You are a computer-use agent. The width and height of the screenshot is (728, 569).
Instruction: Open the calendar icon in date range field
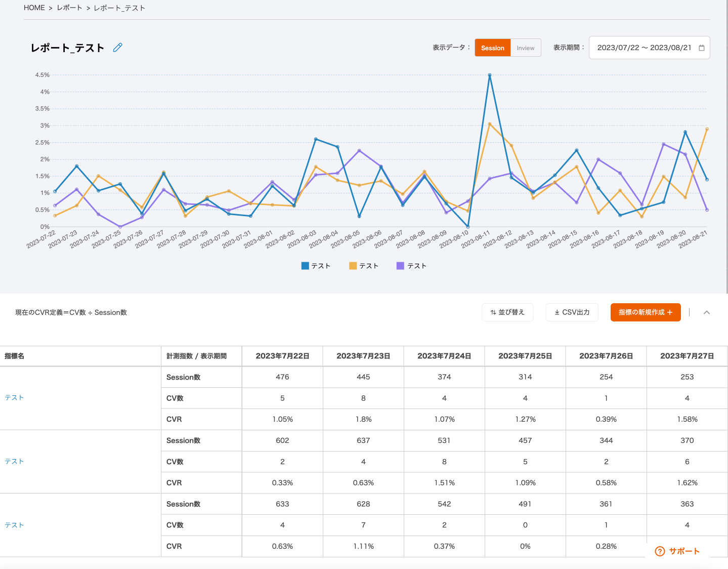tap(701, 48)
